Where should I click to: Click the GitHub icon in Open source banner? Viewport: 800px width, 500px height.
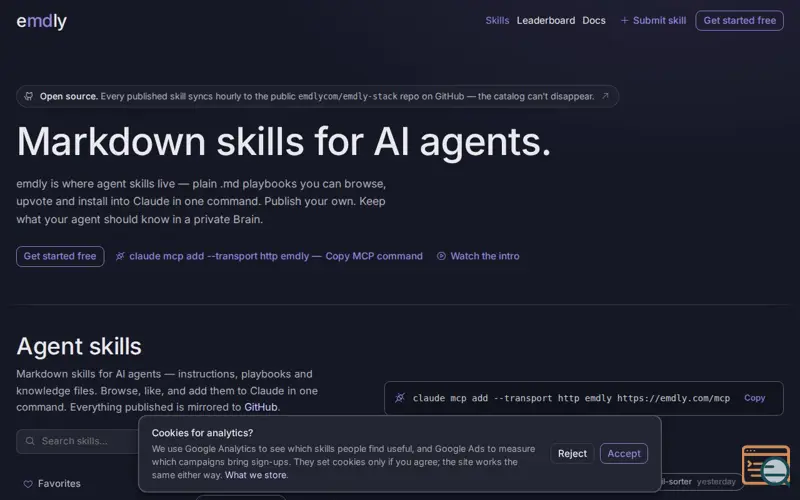[29, 96]
